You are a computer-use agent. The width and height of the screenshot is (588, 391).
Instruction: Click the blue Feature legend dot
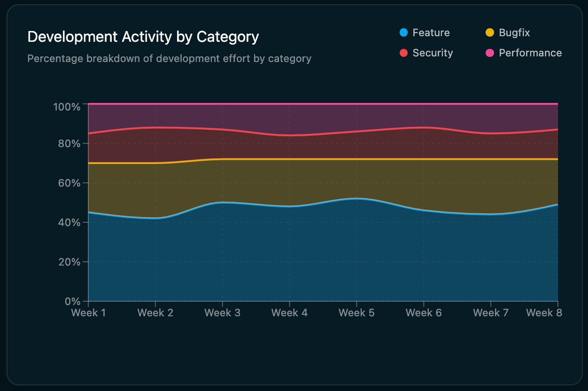point(404,32)
